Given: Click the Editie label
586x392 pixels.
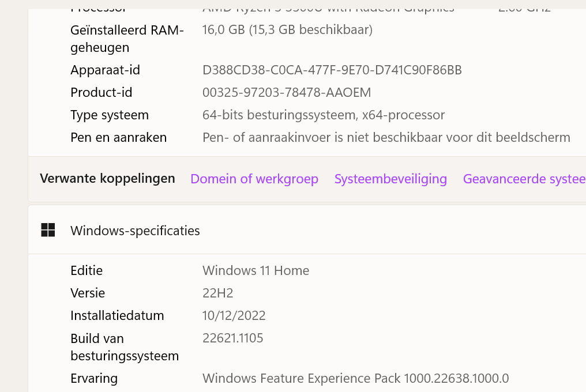Looking at the screenshot, I should tap(87, 270).
